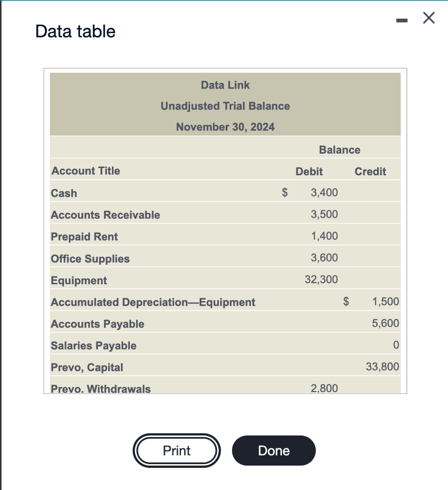The width and height of the screenshot is (448, 490).
Task: Click the Debit column header
Action: (x=309, y=171)
